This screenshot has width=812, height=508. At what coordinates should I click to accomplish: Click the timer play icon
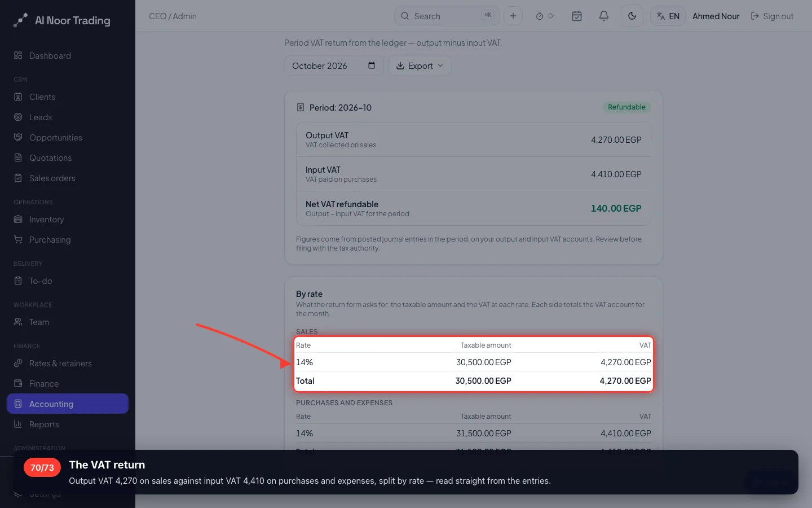click(551, 16)
